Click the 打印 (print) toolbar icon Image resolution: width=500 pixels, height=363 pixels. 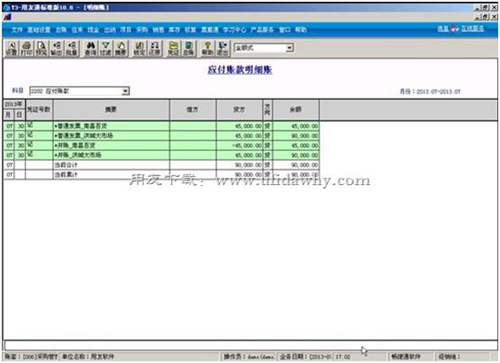26,48
